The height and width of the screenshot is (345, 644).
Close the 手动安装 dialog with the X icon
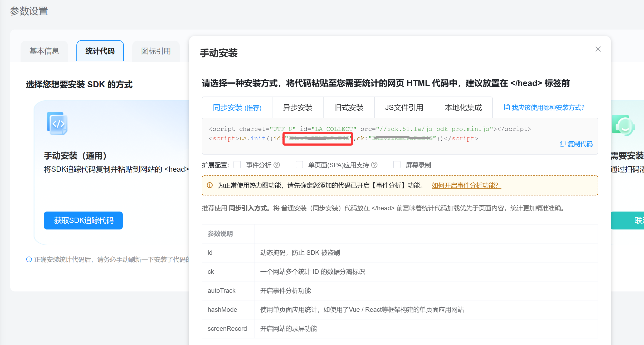click(x=598, y=49)
